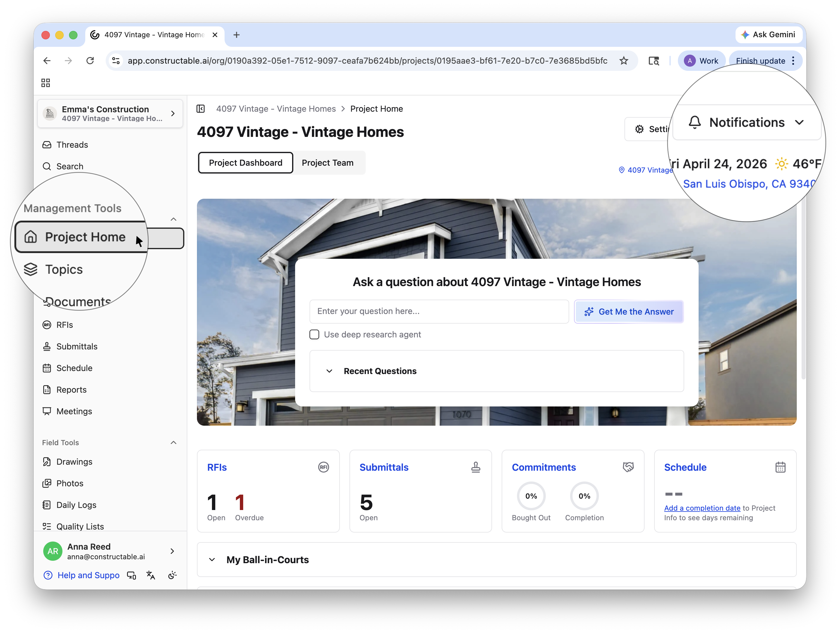Bookmark this page with the star icon
840x634 pixels.
coord(624,61)
